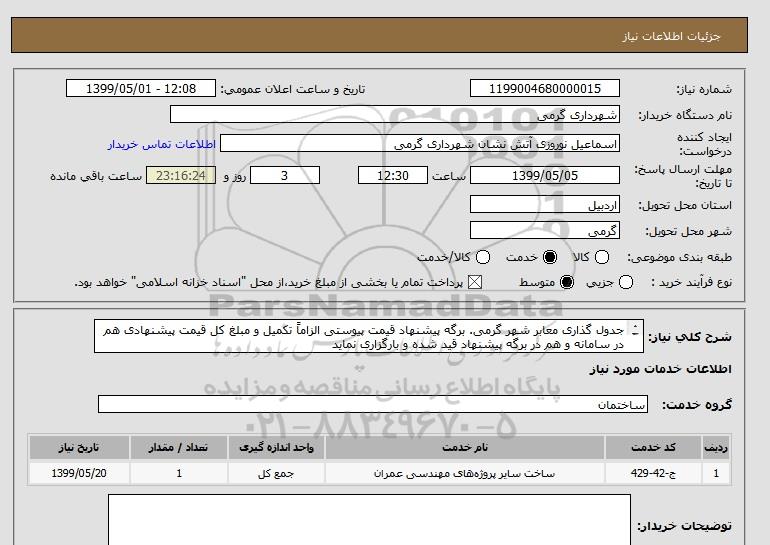Choose the جزیی purchase process option

pyautogui.click(x=626, y=282)
